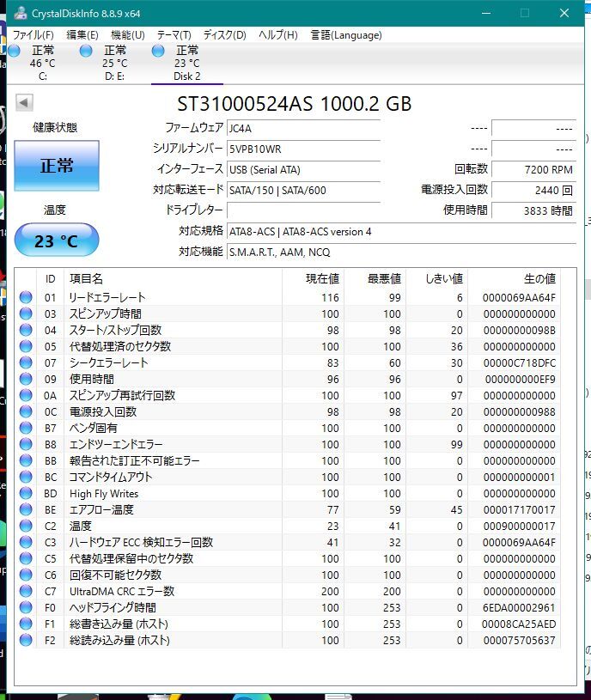Click status icon of row C2 温度
This screenshot has height=700, width=591.
point(26,526)
